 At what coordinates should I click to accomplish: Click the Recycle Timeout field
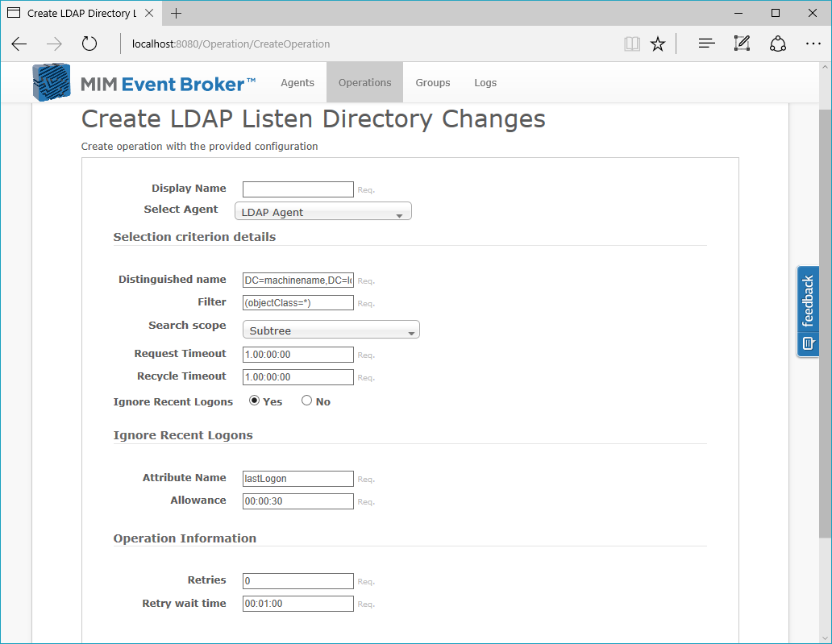(298, 377)
